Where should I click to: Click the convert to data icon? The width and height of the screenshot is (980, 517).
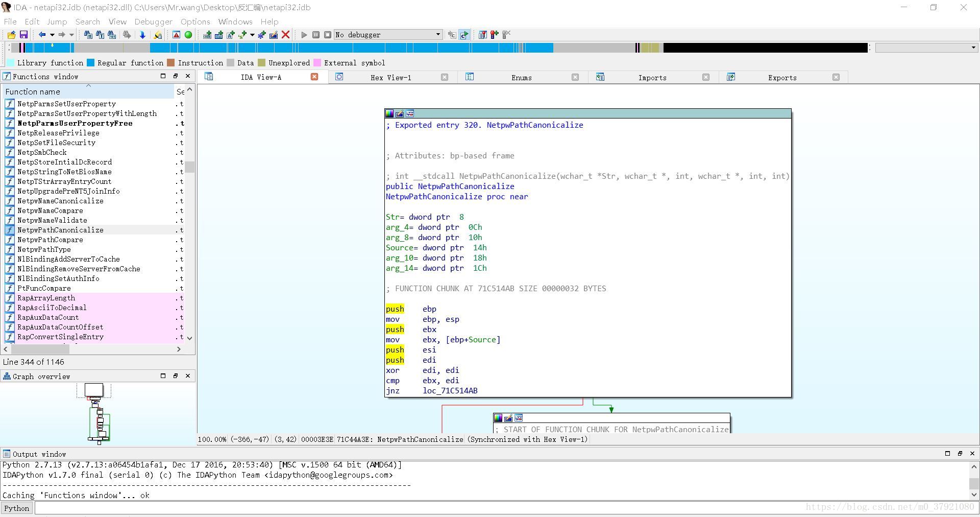[x=219, y=35]
